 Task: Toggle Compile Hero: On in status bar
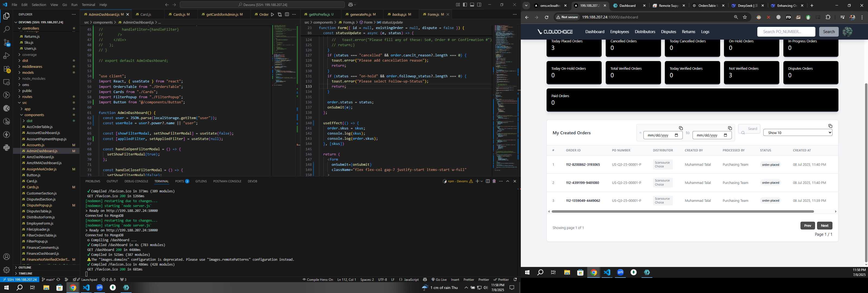pos(318,279)
